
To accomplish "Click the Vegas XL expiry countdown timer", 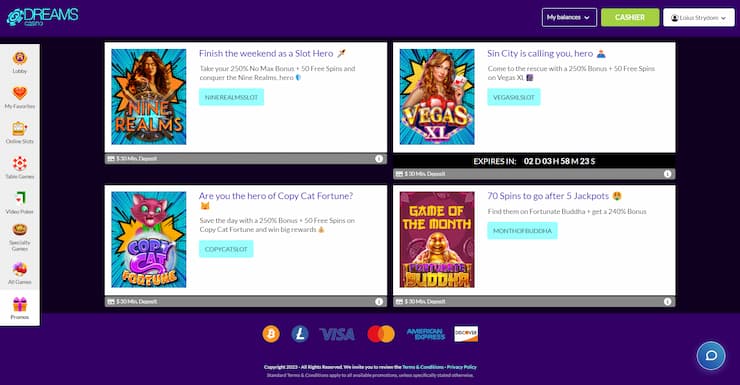I will (x=534, y=161).
